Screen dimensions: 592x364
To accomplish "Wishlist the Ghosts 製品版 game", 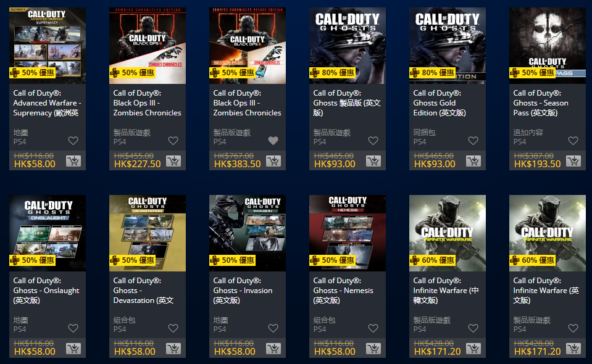I will point(373,141).
